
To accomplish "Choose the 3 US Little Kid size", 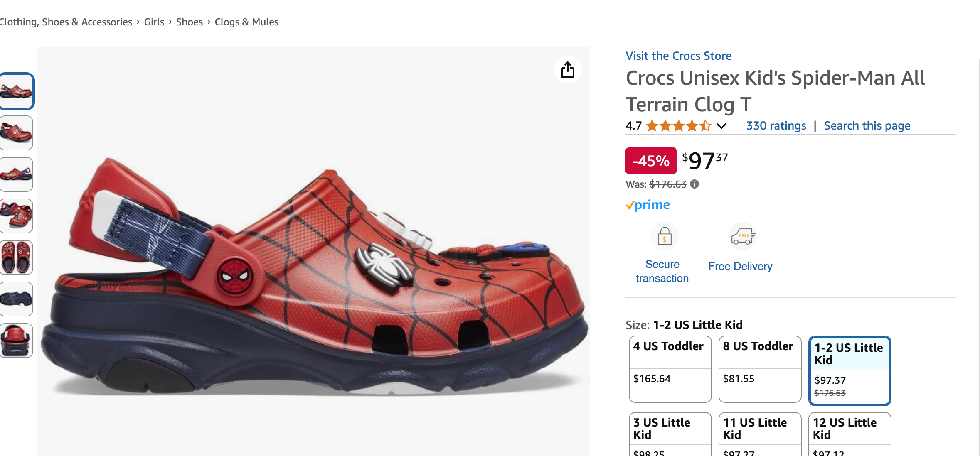I will [x=670, y=433].
